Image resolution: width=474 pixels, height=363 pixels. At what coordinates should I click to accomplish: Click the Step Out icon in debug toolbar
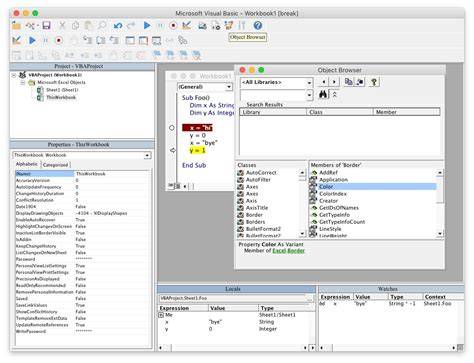click(x=114, y=41)
